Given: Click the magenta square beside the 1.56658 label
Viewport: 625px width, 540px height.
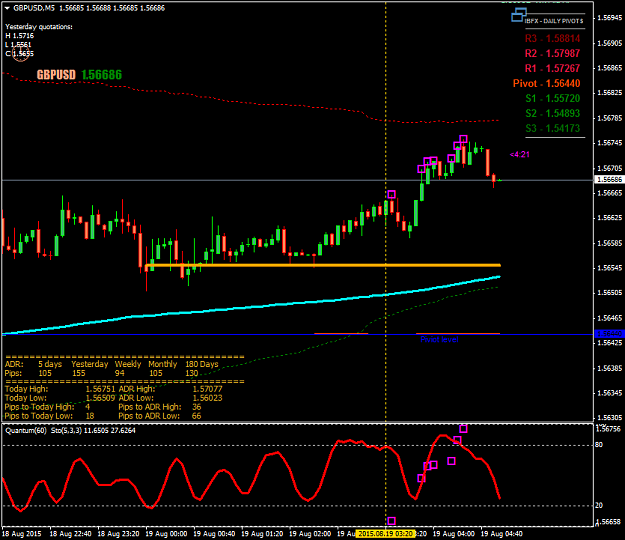Looking at the screenshot, I should coord(391,521).
